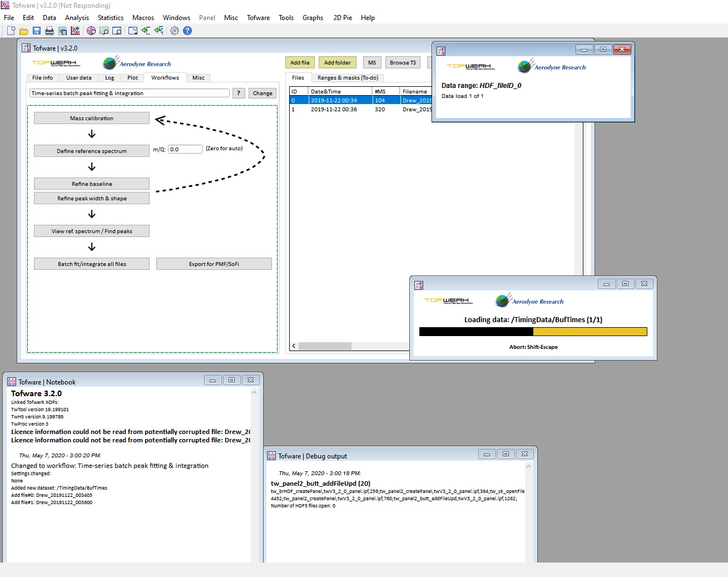Open an existing file using the folder toolbar icon
Screen dimensions: 728x577
click(x=23, y=31)
